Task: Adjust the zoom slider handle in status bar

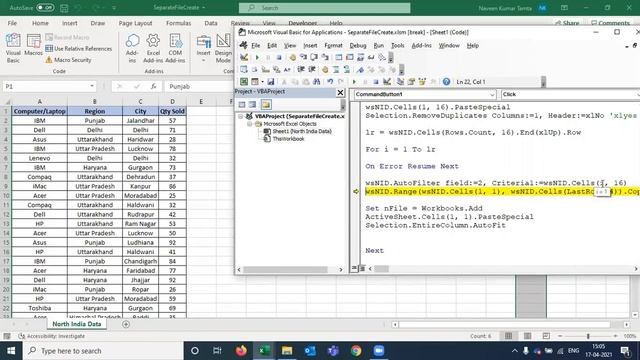Action: [588, 336]
